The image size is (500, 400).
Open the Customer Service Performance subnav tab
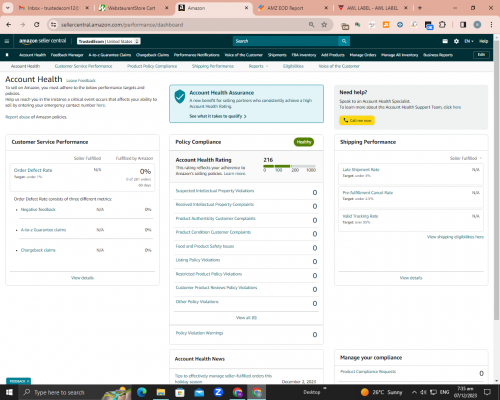(x=83, y=66)
